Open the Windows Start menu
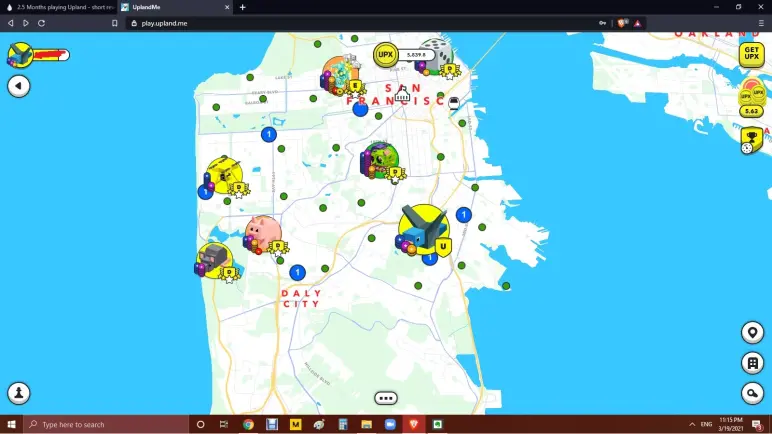772x434 pixels. (x=11, y=424)
